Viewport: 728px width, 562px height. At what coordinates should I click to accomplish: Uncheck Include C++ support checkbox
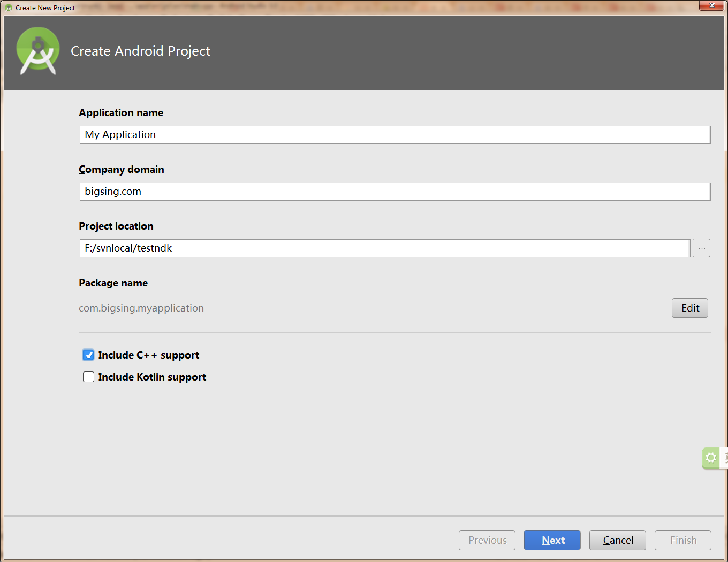click(x=89, y=355)
